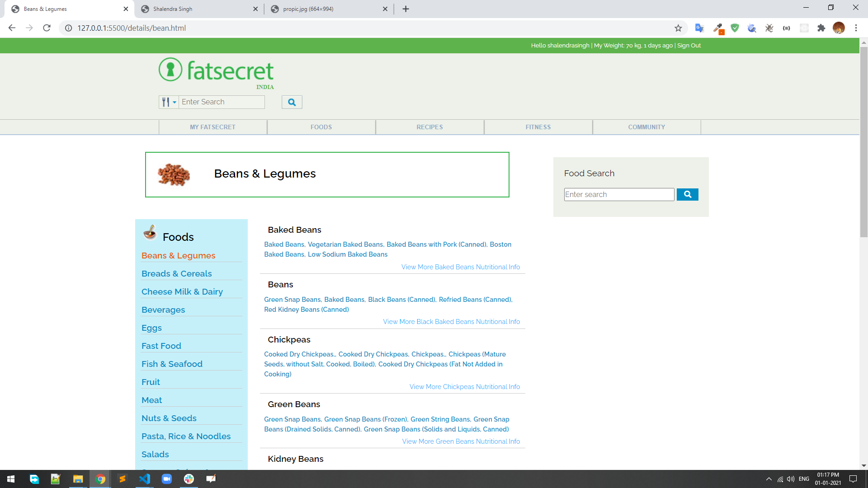The height and width of the screenshot is (488, 868).
Task: Open the Google Translate extension icon
Action: tap(699, 28)
